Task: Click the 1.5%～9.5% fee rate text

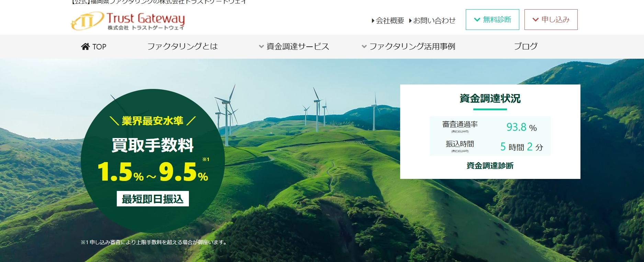Action: pyautogui.click(x=153, y=172)
